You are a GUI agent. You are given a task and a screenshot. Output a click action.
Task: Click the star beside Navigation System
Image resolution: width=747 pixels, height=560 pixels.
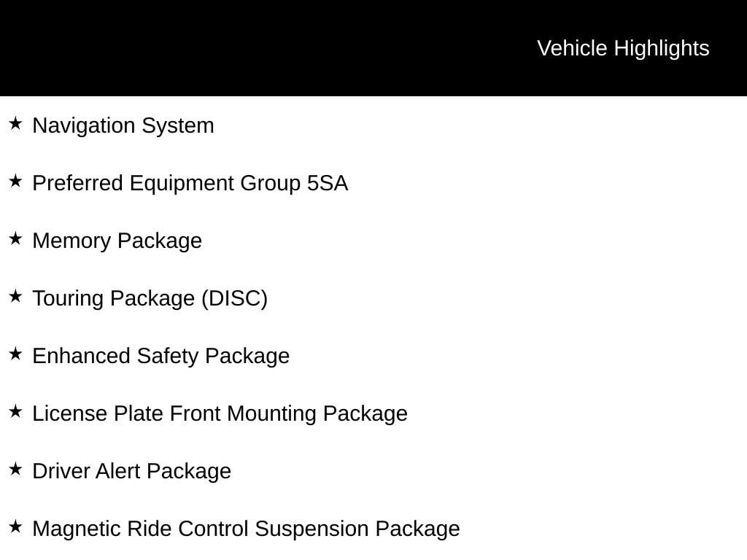pos(15,123)
